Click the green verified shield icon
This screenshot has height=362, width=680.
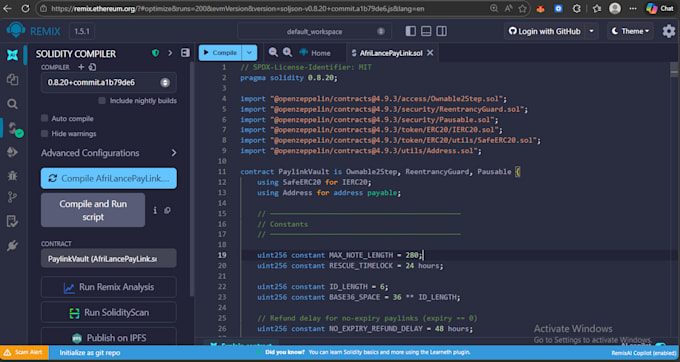tap(155, 53)
